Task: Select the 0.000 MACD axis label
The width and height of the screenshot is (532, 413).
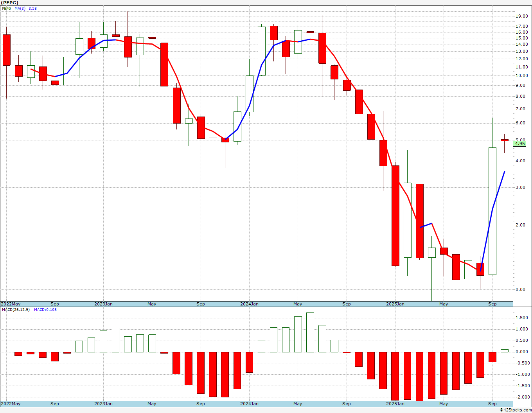Action: 523,352
